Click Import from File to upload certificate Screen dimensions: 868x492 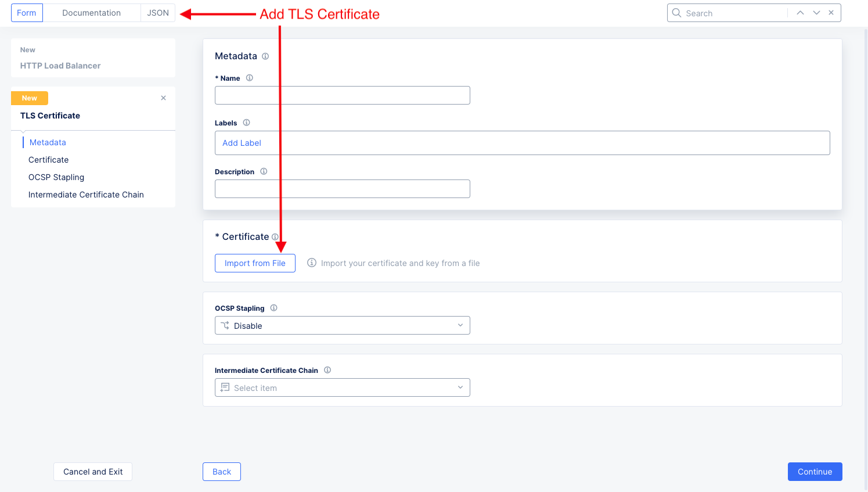255,263
